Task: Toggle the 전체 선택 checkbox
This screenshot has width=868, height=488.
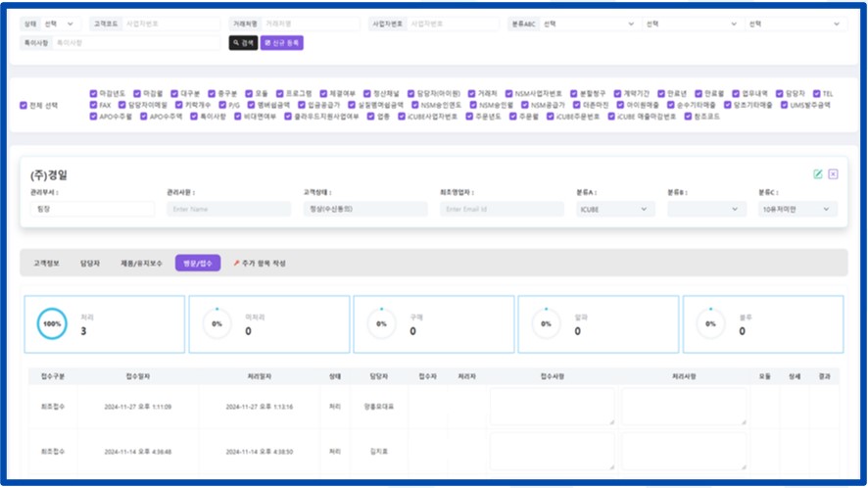Action: (x=24, y=105)
